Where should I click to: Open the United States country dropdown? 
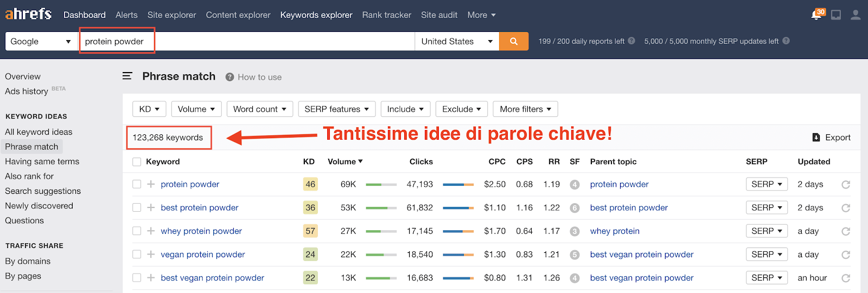tap(457, 41)
